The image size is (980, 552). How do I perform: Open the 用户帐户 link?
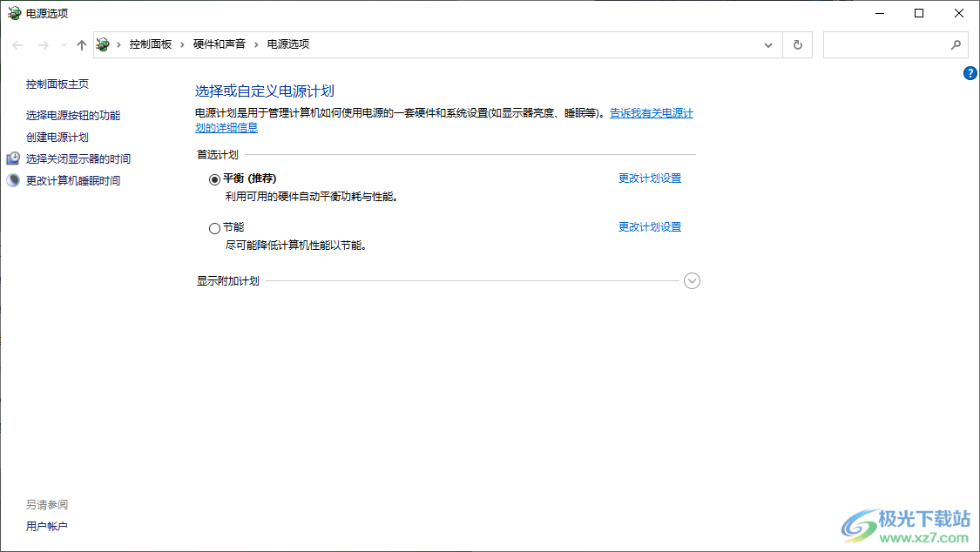pyautogui.click(x=47, y=526)
